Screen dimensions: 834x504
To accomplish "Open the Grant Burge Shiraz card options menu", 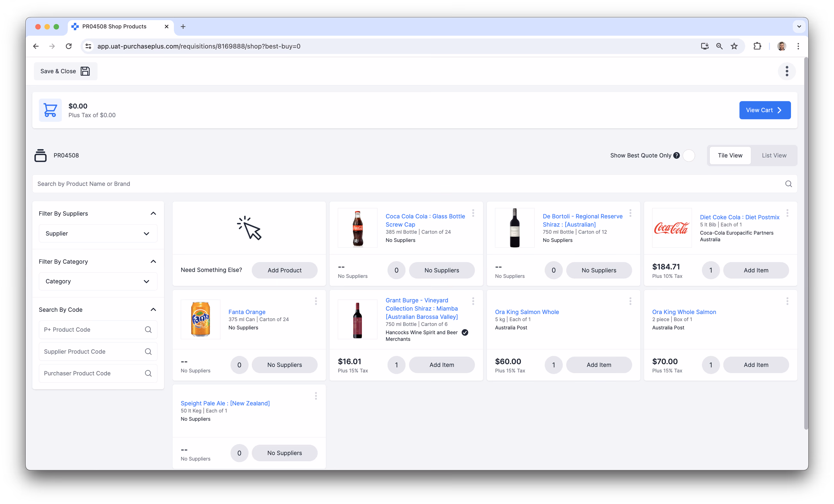I will pos(473,301).
